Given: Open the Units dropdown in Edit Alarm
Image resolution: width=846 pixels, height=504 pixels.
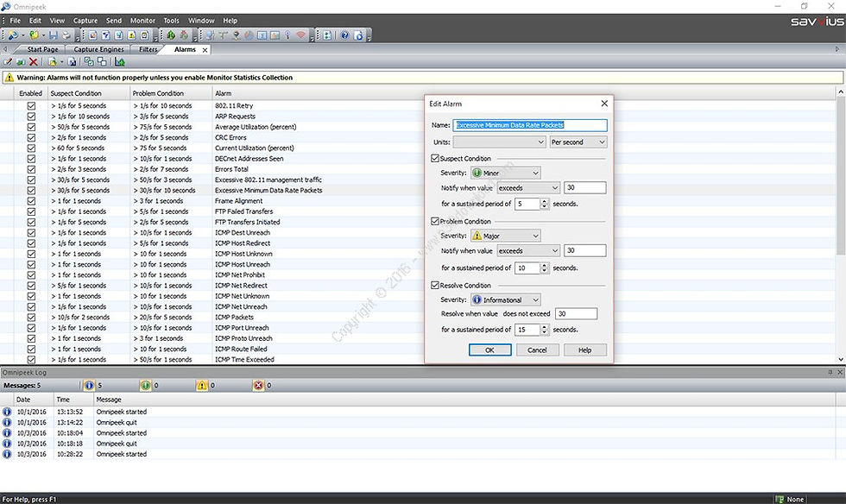Looking at the screenshot, I should tap(500, 142).
